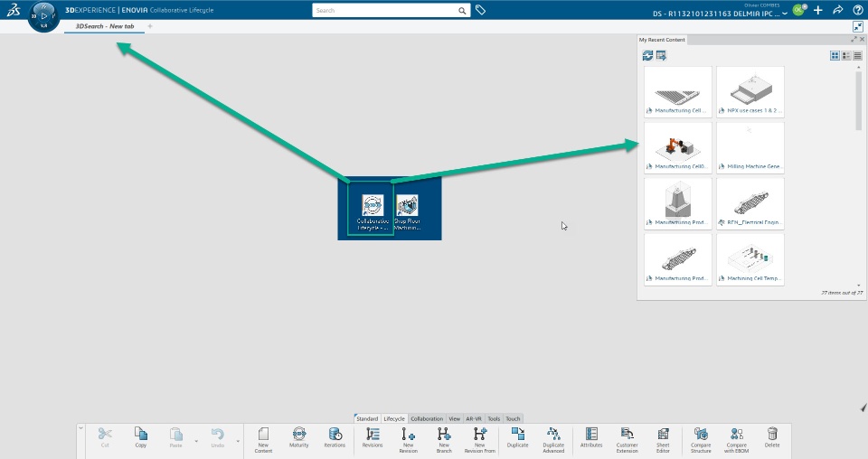This screenshot has width=868, height=459.
Task: Open the robot Manufacturing Cell0 thumbnail
Action: (x=678, y=147)
